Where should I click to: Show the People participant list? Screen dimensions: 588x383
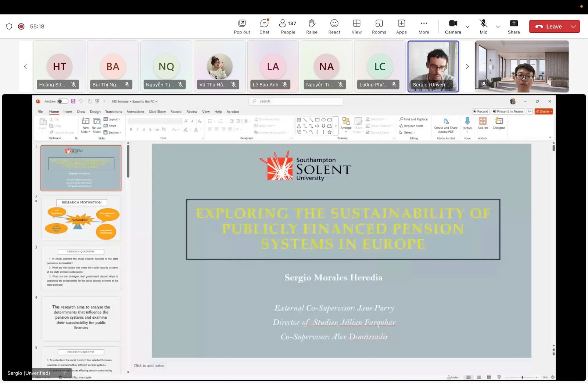tap(288, 26)
